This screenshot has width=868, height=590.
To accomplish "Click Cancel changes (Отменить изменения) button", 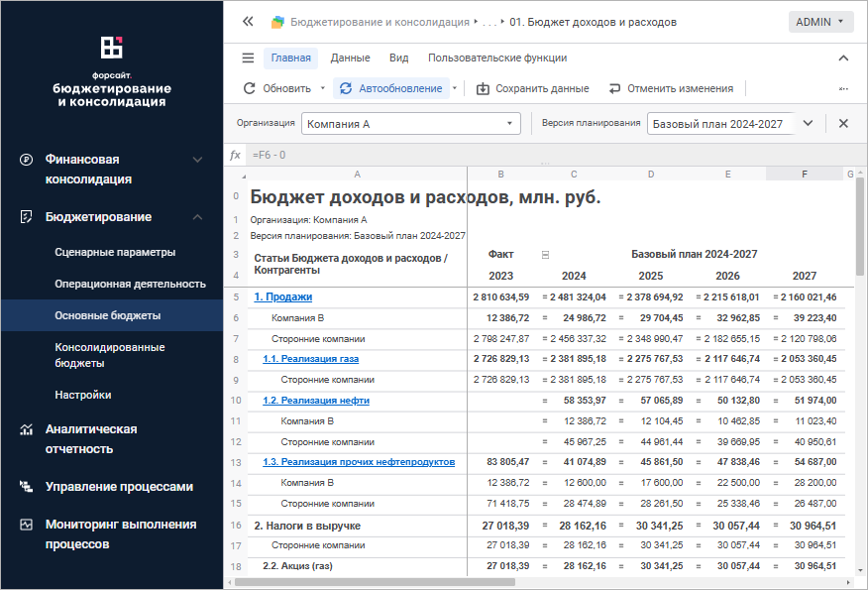I will point(671,88).
